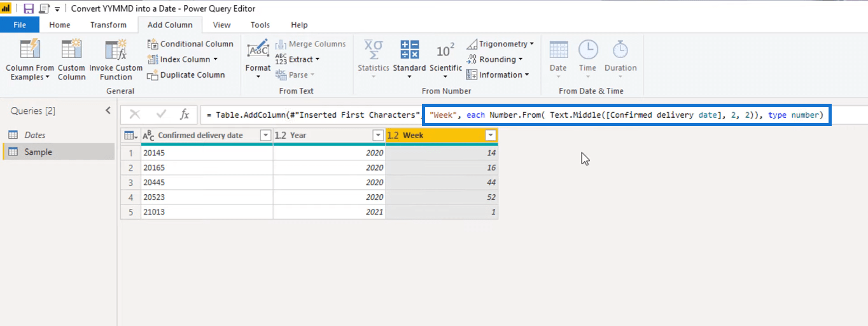The image size is (868, 326).
Task: Switch to the Tools tab
Action: [260, 25]
